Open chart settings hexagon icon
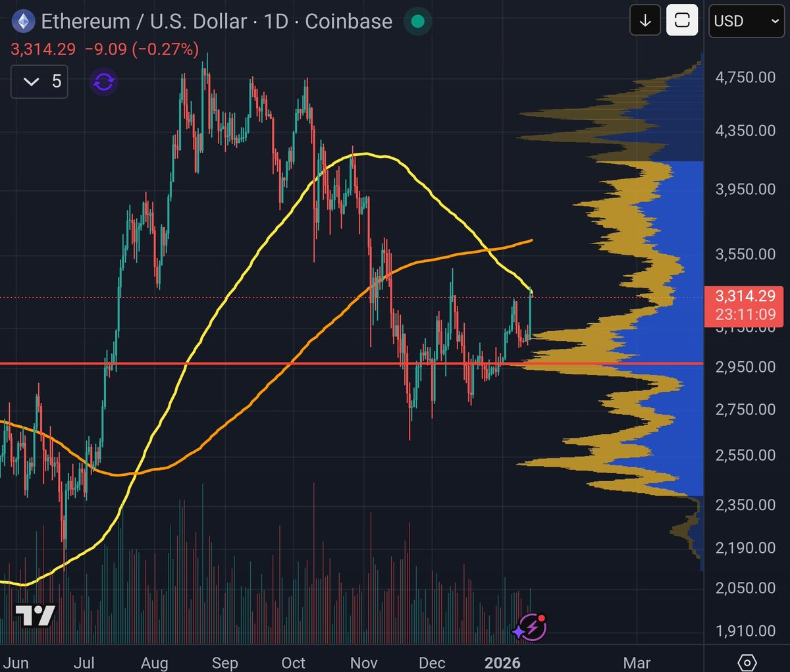The width and height of the screenshot is (790, 672). (x=747, y=661)
